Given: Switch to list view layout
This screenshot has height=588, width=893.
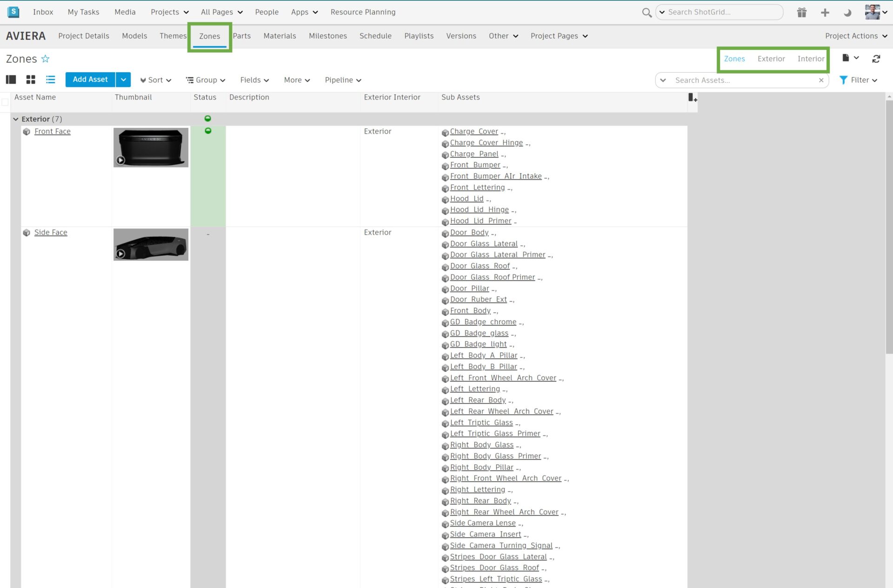Looking at the screenshot, I should click(50, 80).
